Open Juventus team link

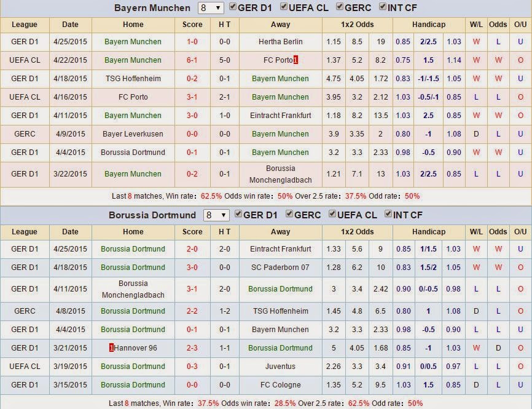pos(280,366)
